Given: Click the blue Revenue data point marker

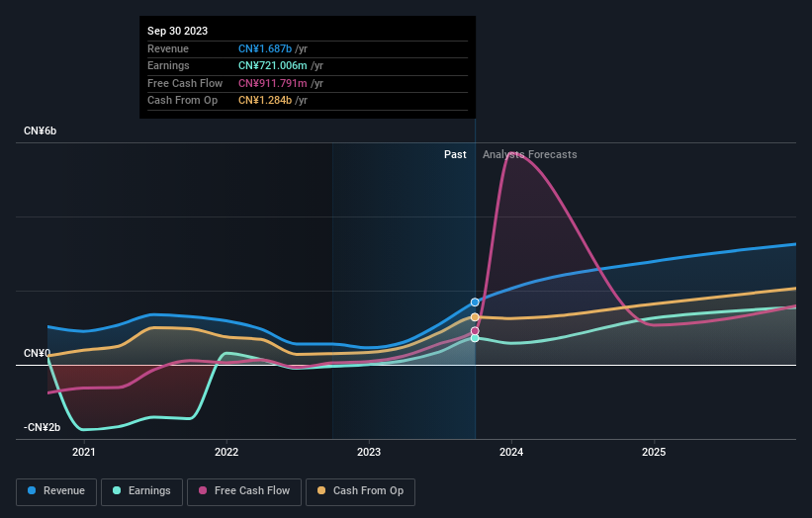Looking at the screenshot, I should (x=475, y=302).
